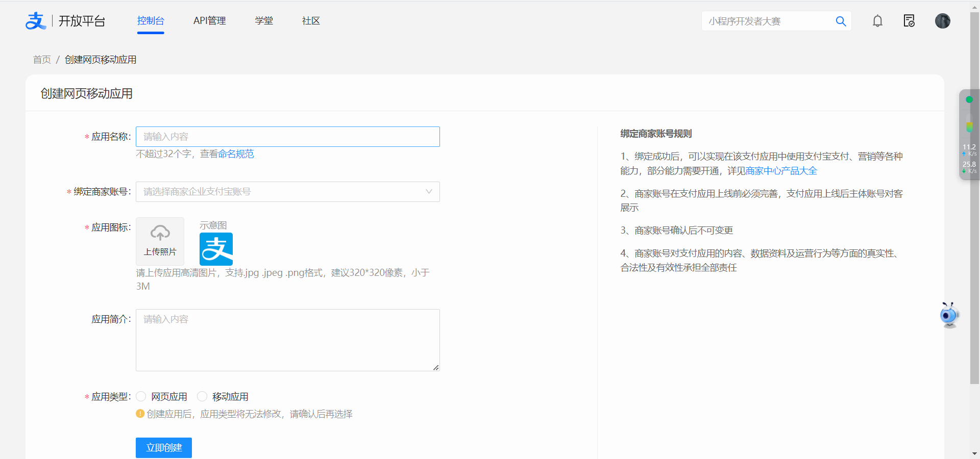Click the search magnifier icon
The height and width of the screenshot is (459, 980).
pyautogui.click(x=841, y=21)
